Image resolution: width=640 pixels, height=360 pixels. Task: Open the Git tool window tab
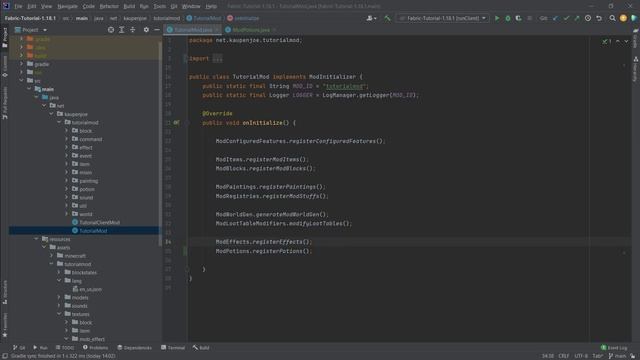19,348
